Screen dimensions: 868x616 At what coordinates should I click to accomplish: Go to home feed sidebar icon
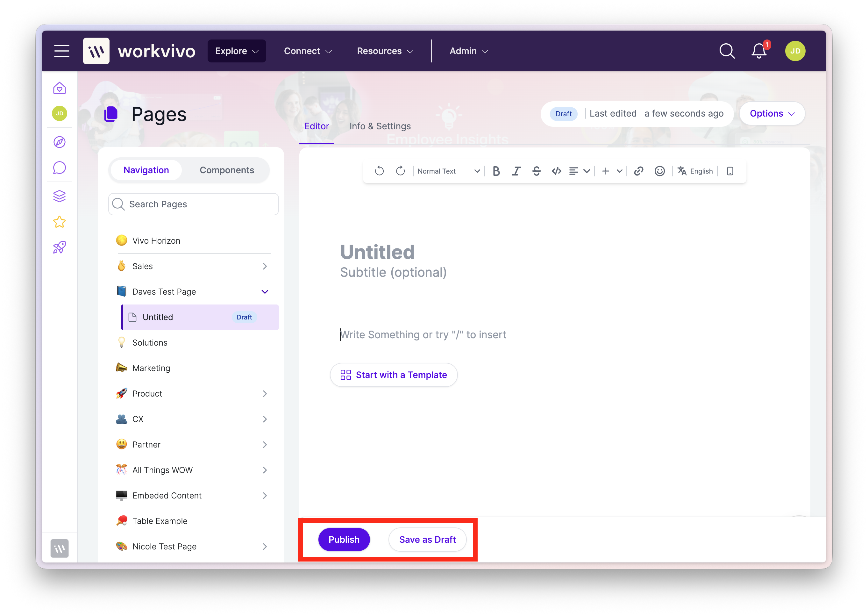coord(60,88)
